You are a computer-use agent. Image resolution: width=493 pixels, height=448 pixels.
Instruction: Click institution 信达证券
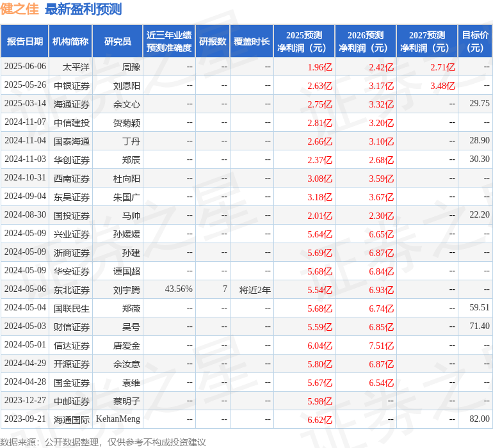coord(72,345)
